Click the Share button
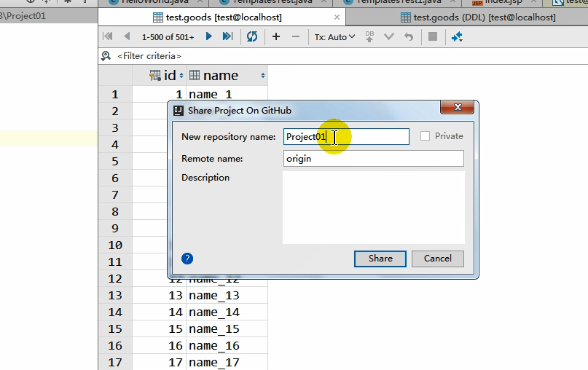 [x=380, y=259]
